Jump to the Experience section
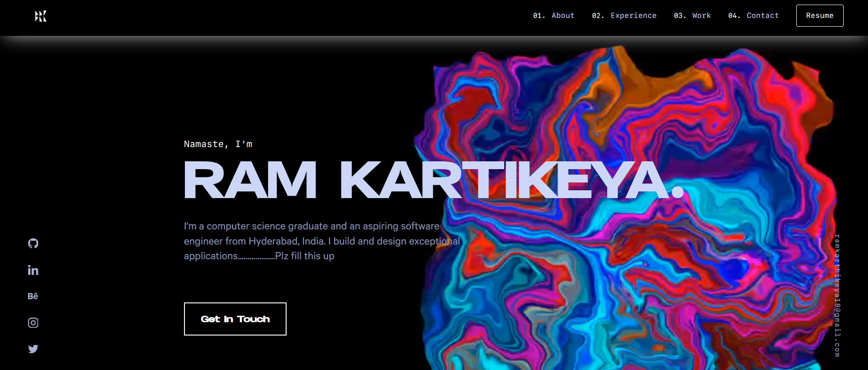Screen dimensions: 868x370 pyautogui.click(x=624, y=16)
